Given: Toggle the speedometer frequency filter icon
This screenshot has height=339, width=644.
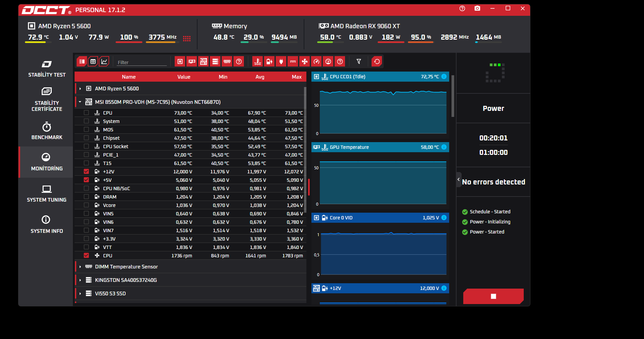Looking at the screenshot, I should 316,61.
